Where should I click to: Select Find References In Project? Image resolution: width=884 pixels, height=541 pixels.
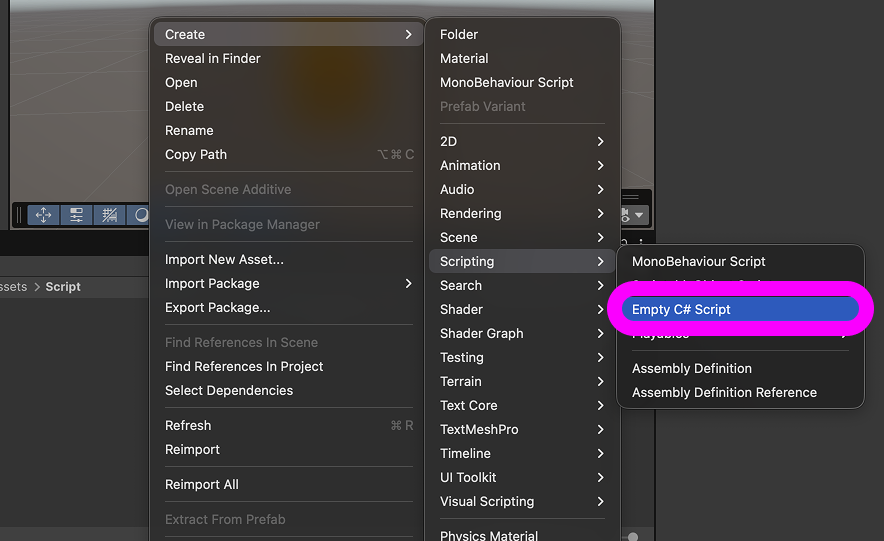(288, 366)
